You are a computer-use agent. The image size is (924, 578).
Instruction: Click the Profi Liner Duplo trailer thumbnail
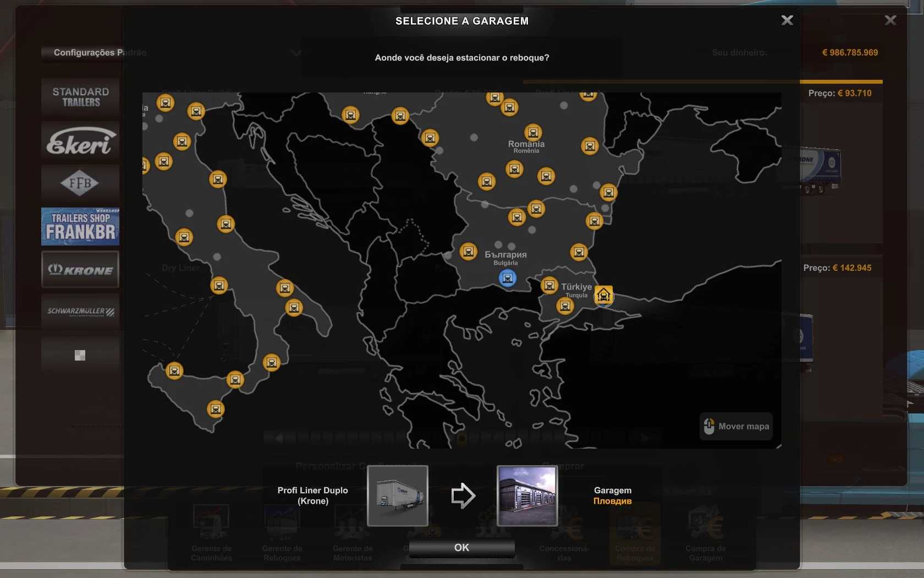pyautogui.click(x=398, y=496)
